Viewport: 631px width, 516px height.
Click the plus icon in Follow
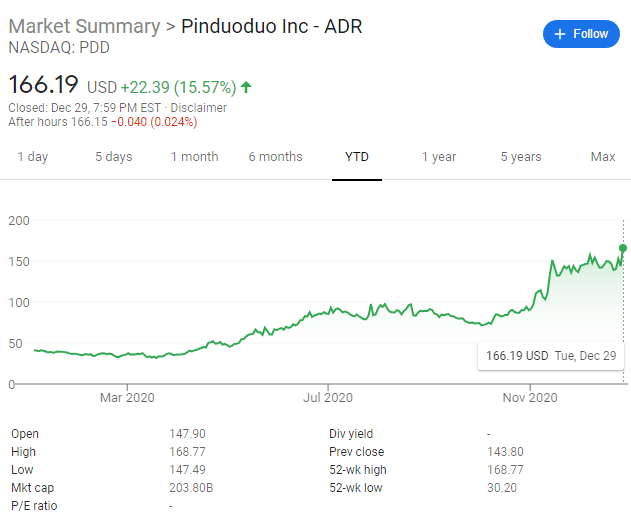[560, 34]
